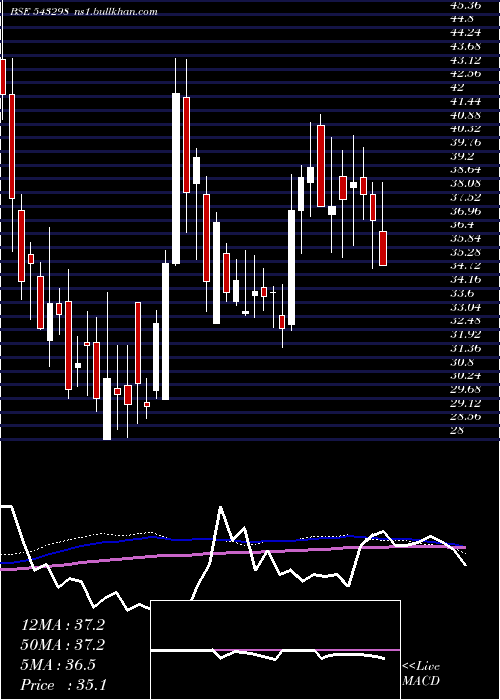Screen dimensions: 500x700
Task: Click the 43.12 price axis label
Action: (x=465, y=60)
